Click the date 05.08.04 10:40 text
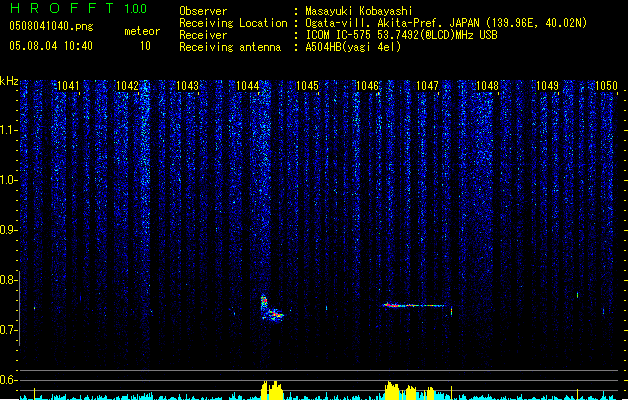Screen dimensions: 629x400 (51, 46)
